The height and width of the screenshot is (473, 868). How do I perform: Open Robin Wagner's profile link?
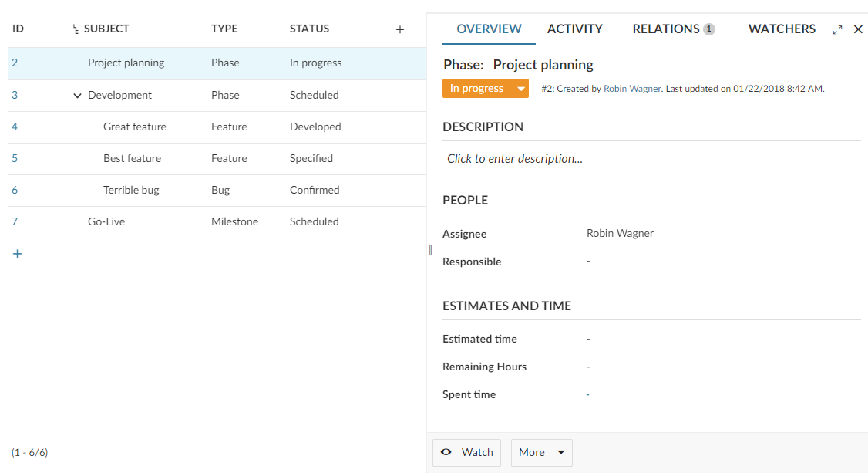[631, 89]
